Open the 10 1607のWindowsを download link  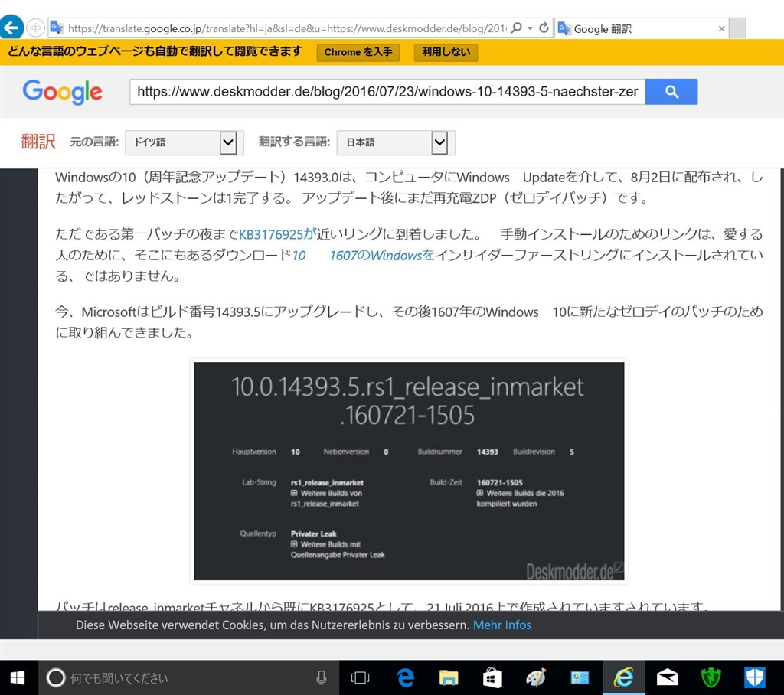tap(364, 255)
